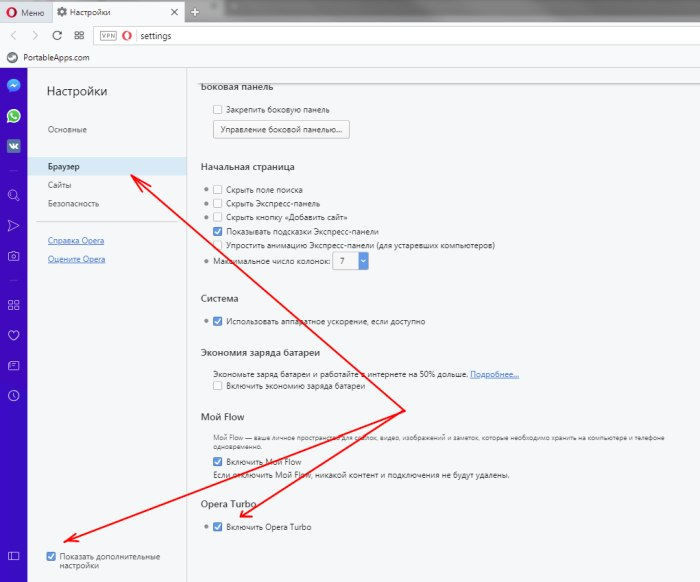Image resolution: width=700 pixels, height=582 pixels.
Task: Open WhatsApp from the sidebar
Action: [14, 116]
